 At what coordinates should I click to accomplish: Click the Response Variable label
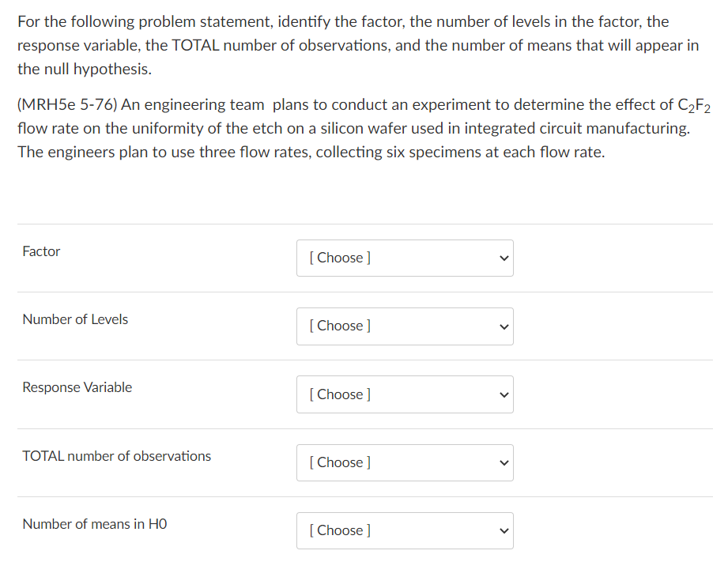click(77, 387)
